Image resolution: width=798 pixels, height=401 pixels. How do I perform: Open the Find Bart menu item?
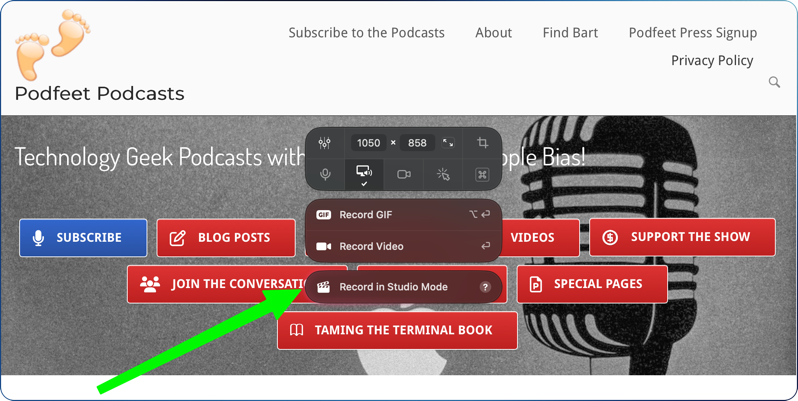[x=570, y=33]
